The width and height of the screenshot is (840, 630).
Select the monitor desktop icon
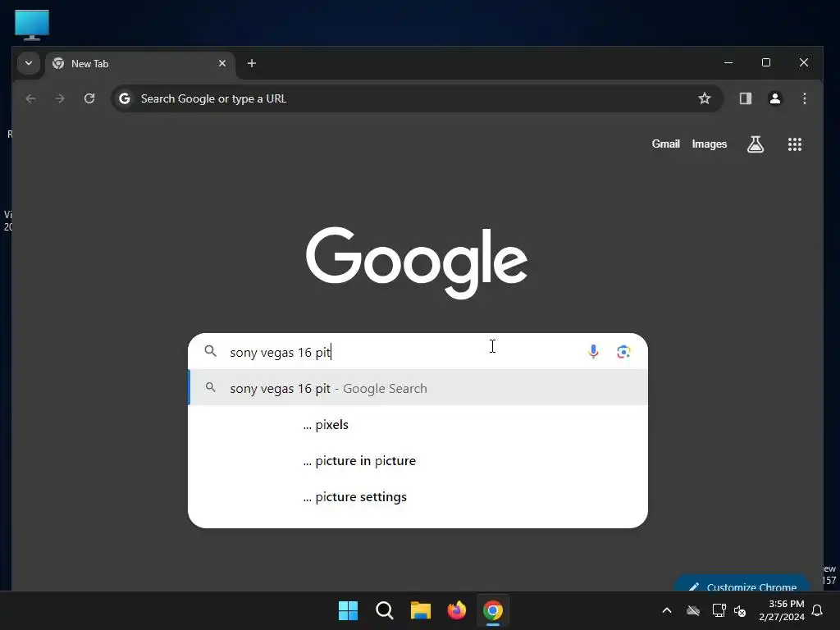(x=32, y=25)
